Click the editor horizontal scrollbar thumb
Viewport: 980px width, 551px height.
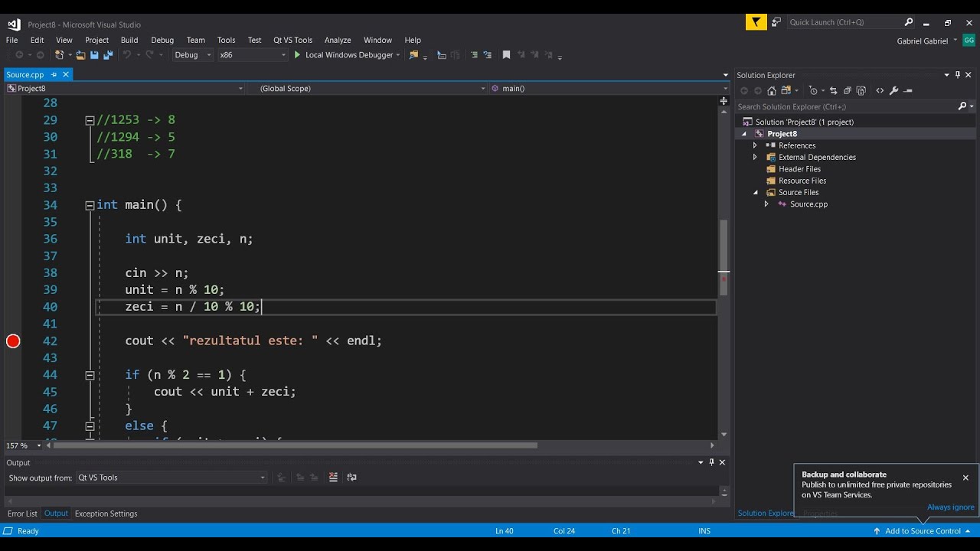point(296,445)
